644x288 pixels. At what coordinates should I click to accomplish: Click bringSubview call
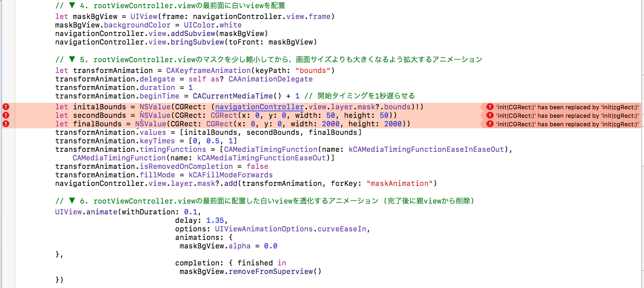click(x=197, y=42)
